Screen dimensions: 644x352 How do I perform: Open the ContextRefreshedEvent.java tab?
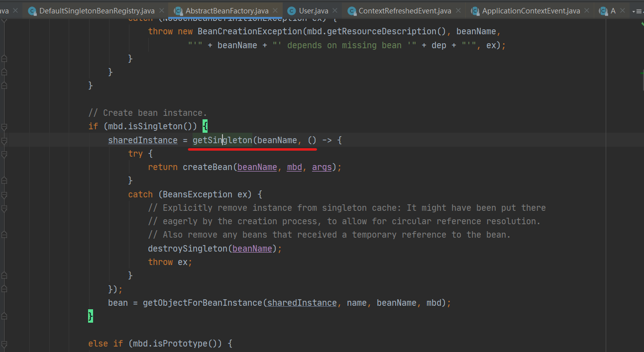[405, 10]
